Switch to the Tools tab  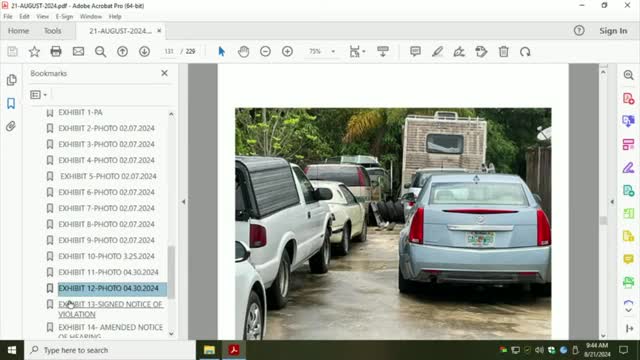pyautogui.click(x=53, y=31)
